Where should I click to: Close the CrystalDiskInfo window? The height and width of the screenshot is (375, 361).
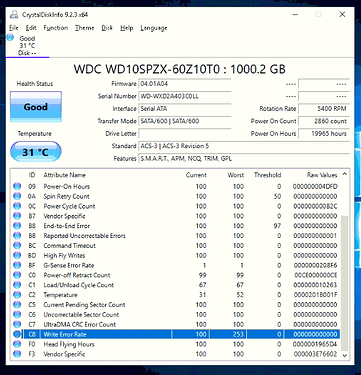(342, 14)
